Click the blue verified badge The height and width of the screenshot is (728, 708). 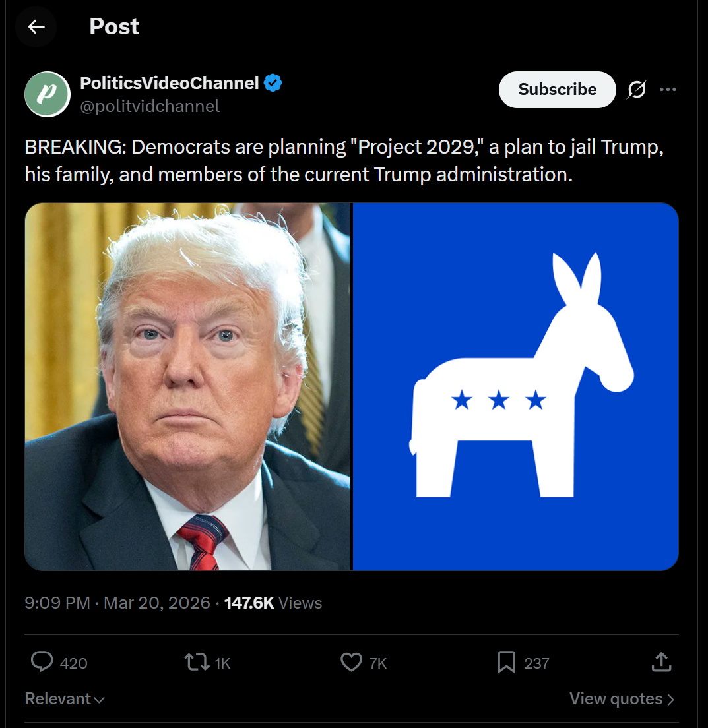pos(273,83)
